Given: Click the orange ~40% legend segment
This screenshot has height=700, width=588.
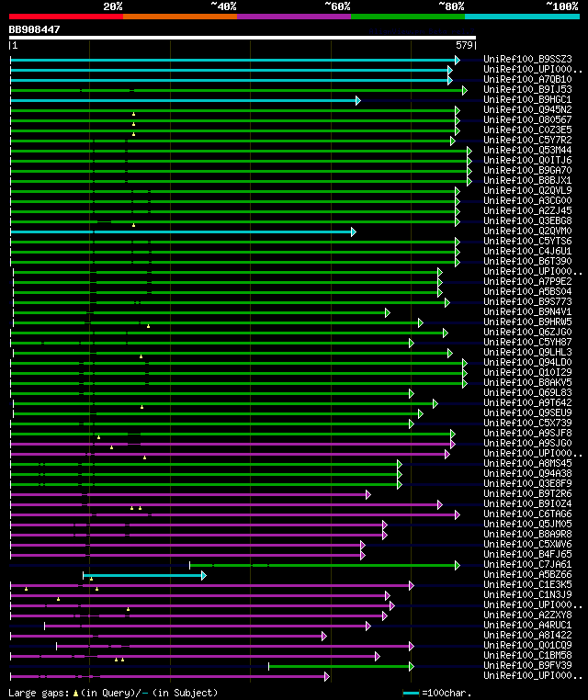Looking at the screenshot, I should coord(180,17).
